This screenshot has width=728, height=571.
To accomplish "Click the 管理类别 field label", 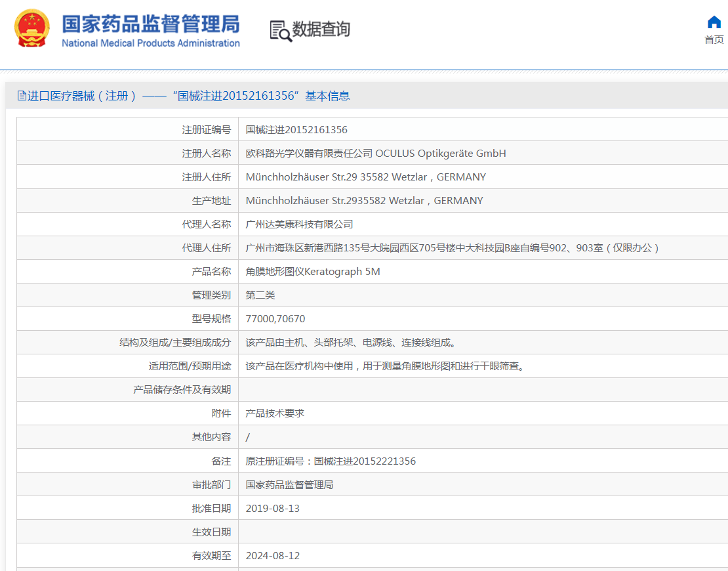I will pyautogui.click(x=211, y=295).
